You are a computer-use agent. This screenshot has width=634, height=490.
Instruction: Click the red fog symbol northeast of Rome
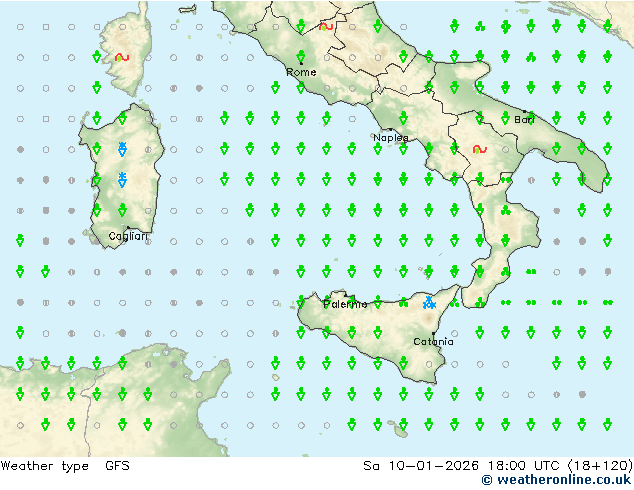point(326,27)
